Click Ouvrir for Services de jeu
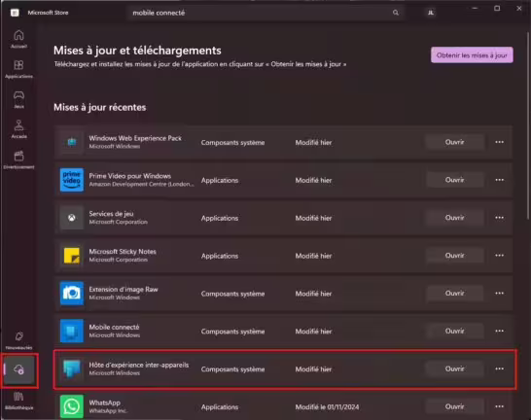 (x=455, y=218)
